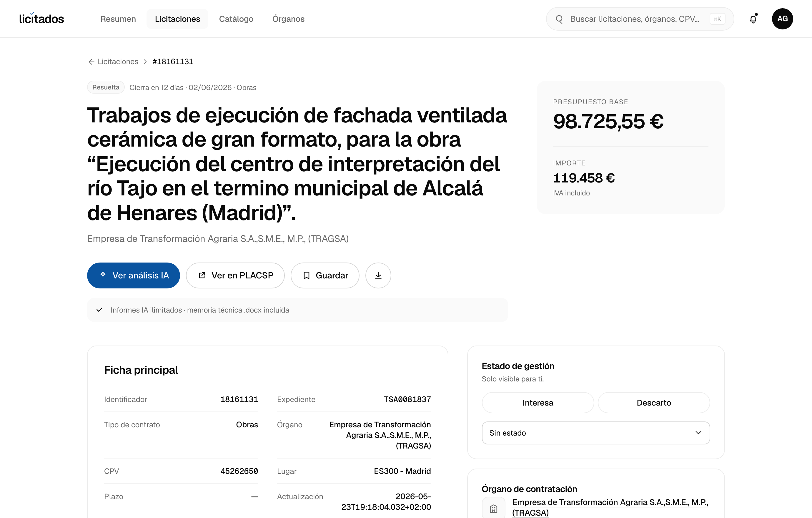
Task: Select the Licitaciones nav tab
Action: (x=177, y=19)
